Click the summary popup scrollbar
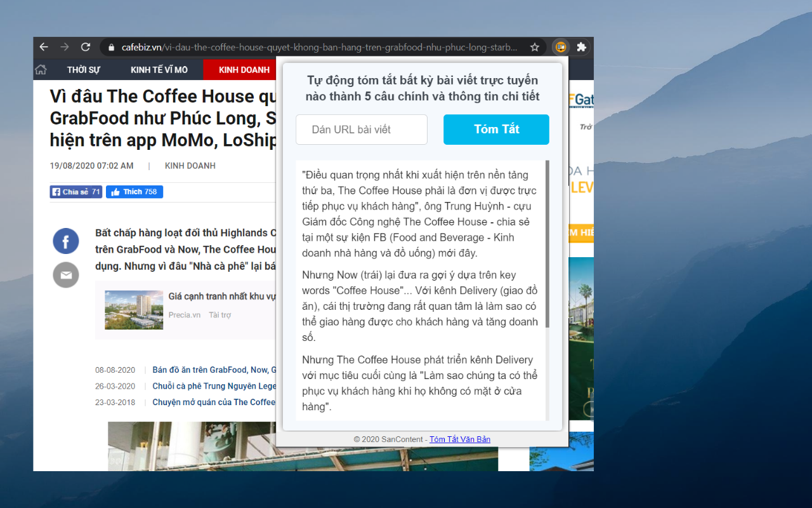 547,244
